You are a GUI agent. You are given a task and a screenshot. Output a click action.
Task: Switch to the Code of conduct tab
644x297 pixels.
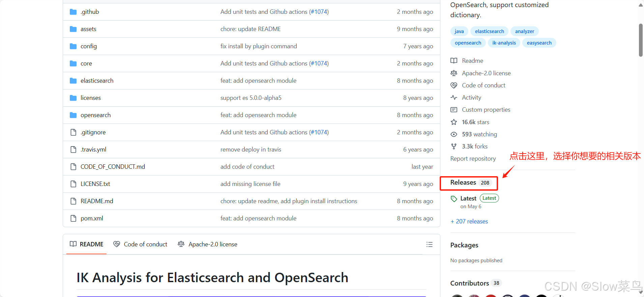tap(140, 244)
